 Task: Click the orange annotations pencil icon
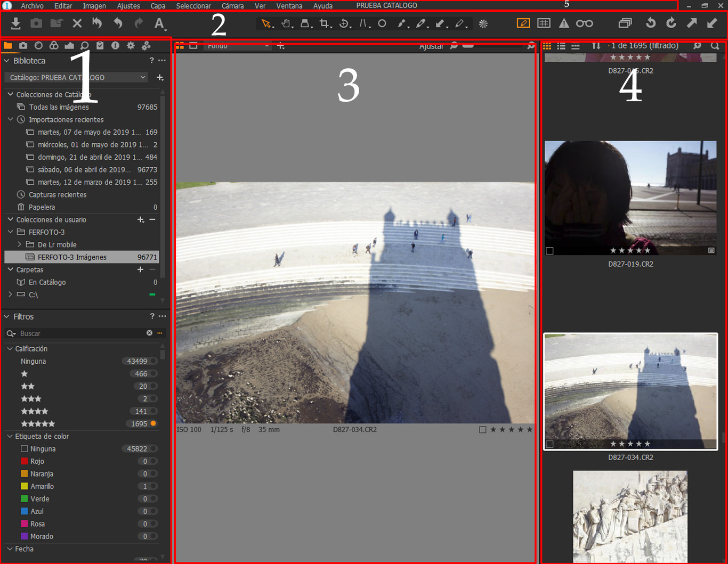(523, 23)
